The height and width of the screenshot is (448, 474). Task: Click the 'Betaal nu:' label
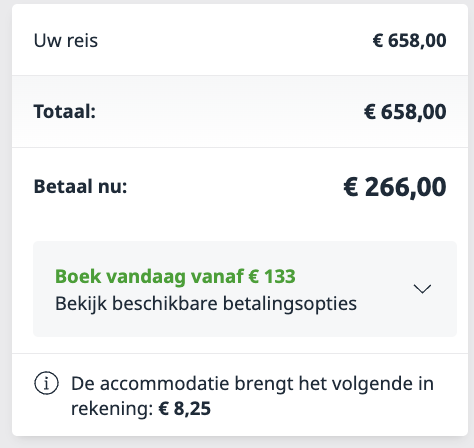tap(80, 186)
